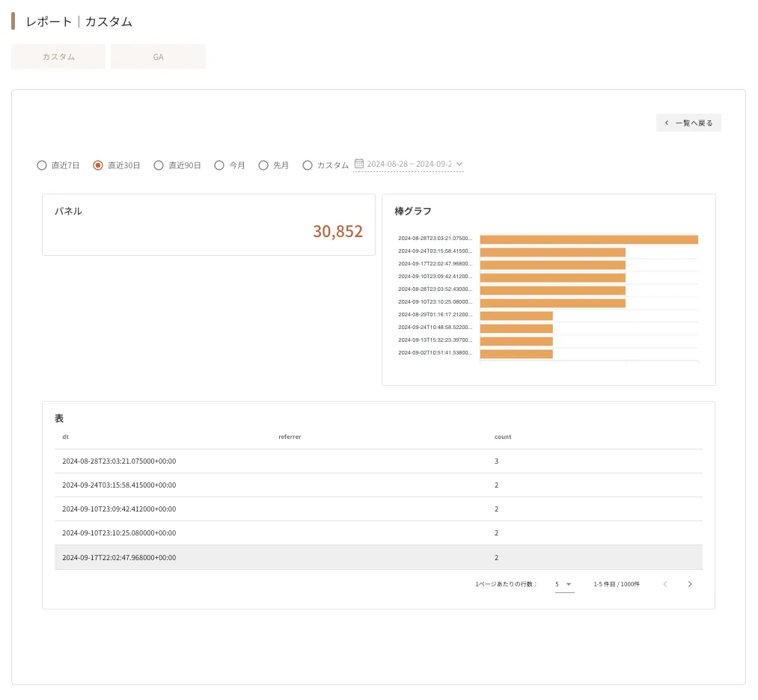
Task: Sort table by referrer column header
Action: (290, 437)
